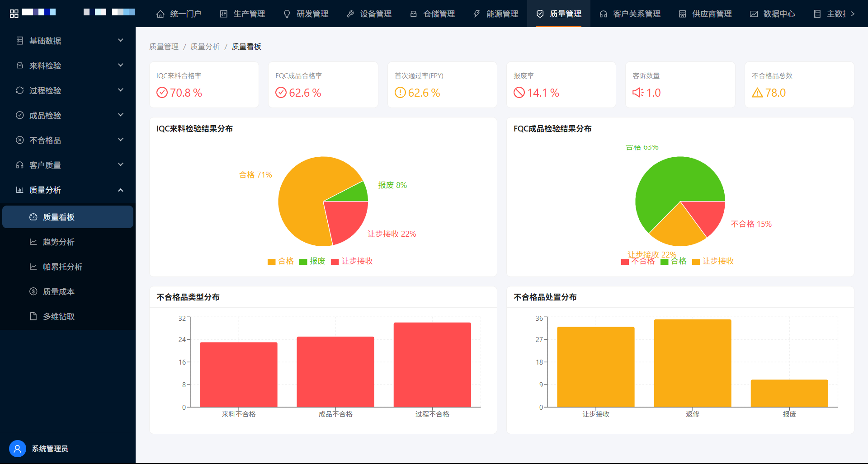Click the 设备管理 wrench icon
This screenshot has width=868, height=464.
pyautogui.click(x=350, y=14)
